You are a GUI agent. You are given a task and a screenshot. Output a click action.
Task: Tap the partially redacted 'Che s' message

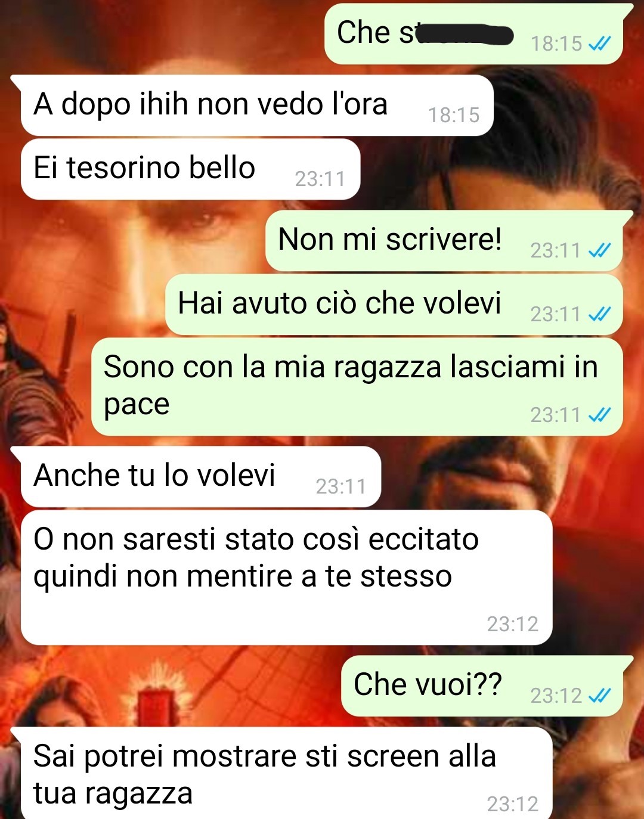(x=473, y=34)
